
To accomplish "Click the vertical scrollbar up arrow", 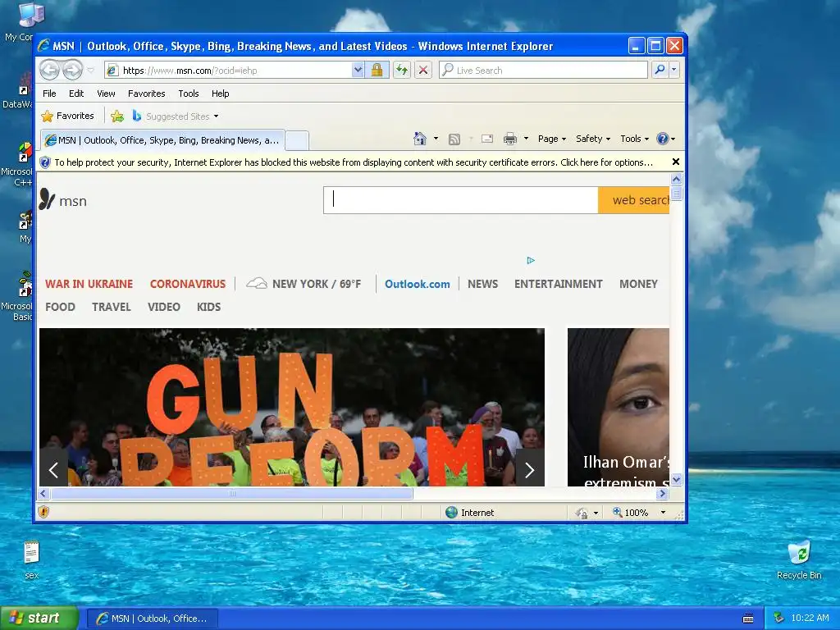I will (x=676, y=180).
